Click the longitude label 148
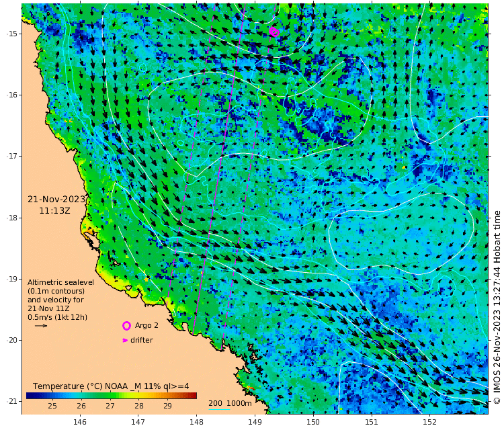 pos(196,422)
